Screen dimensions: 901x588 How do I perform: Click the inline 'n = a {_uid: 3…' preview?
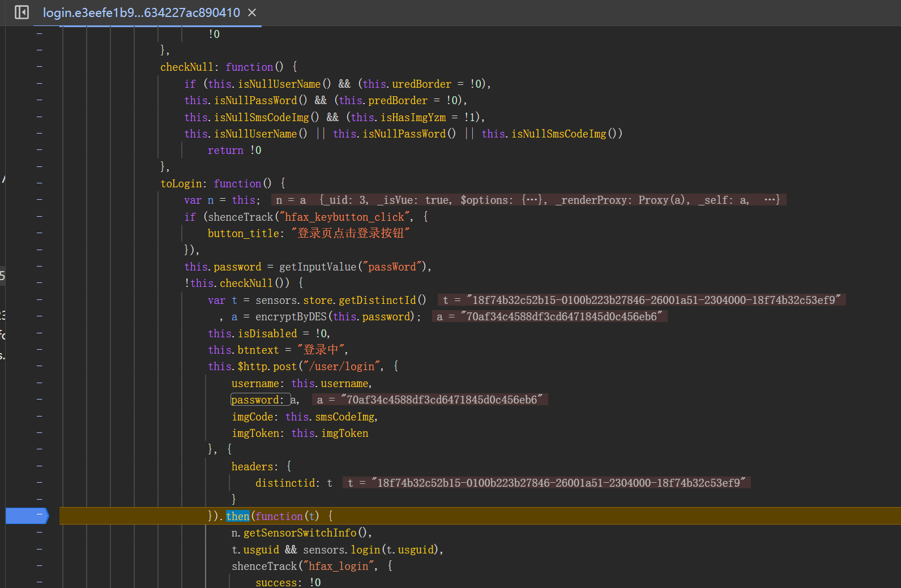(528, 200)
